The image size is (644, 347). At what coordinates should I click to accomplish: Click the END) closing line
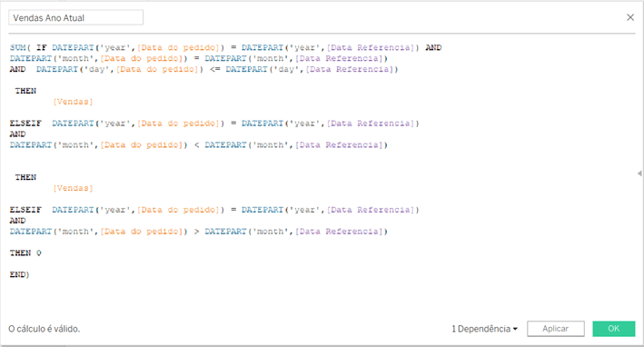tap(19, 274)
